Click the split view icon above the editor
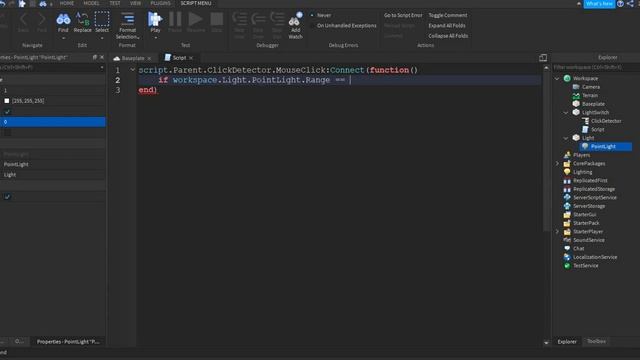The height and width of the screenshot is (360, 640). click(x=543, y=58)
